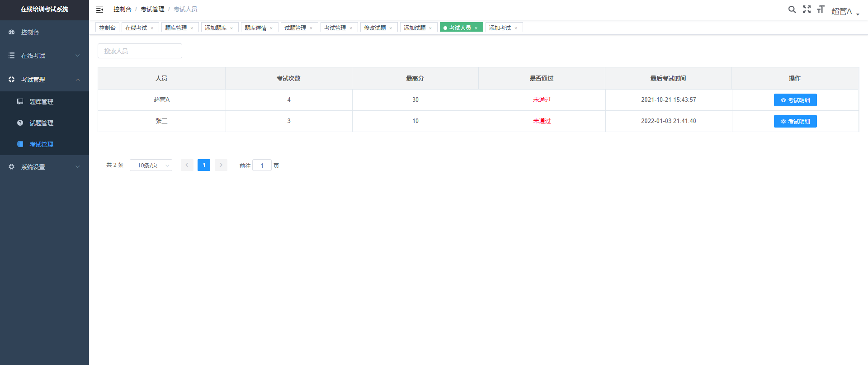Close the 考试管理 tab
Screen dimensions: 868x365
point(351,28)
